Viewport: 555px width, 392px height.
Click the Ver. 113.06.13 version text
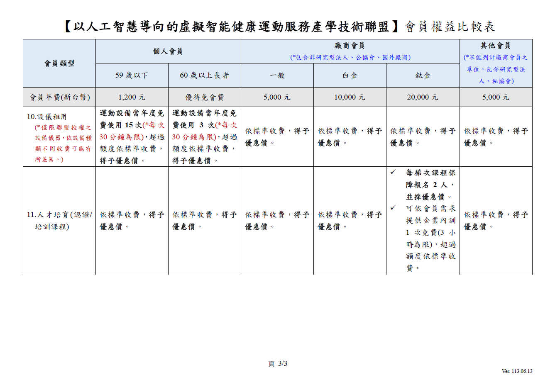[x=517, y=371]
